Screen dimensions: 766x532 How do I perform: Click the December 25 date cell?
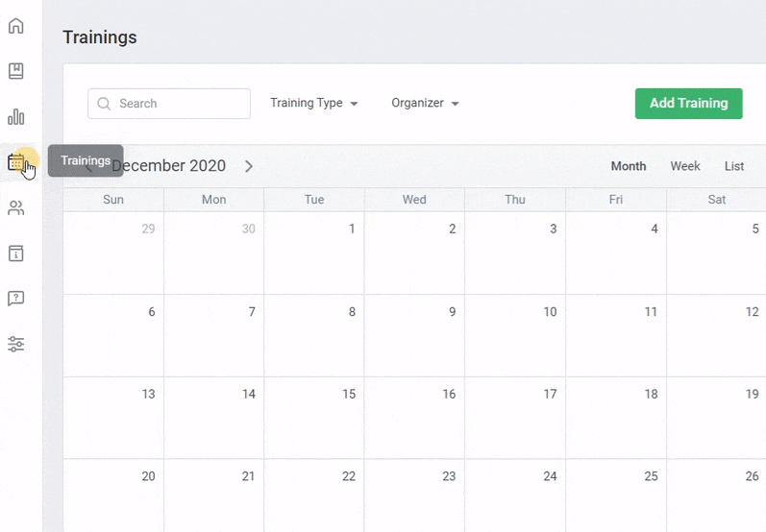[x=615, y=495]
